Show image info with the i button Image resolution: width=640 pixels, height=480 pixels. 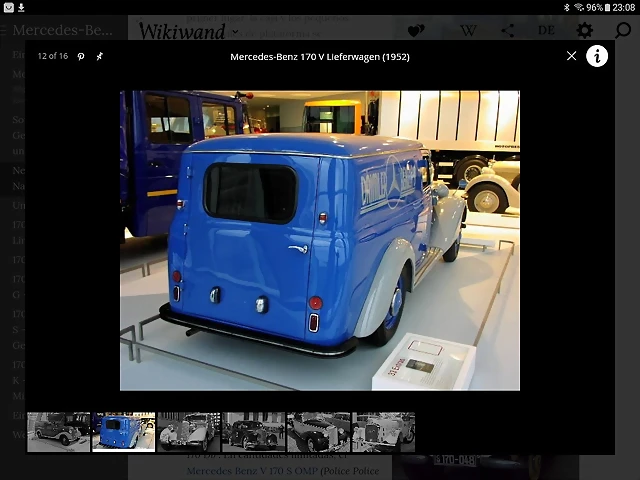597,56
